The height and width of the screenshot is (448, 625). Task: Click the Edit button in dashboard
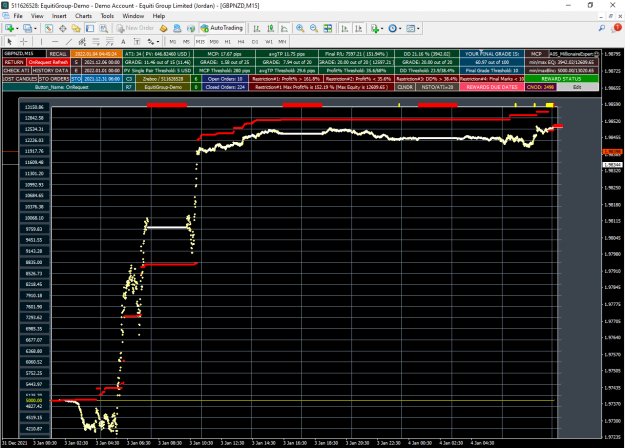pos(577,87)
